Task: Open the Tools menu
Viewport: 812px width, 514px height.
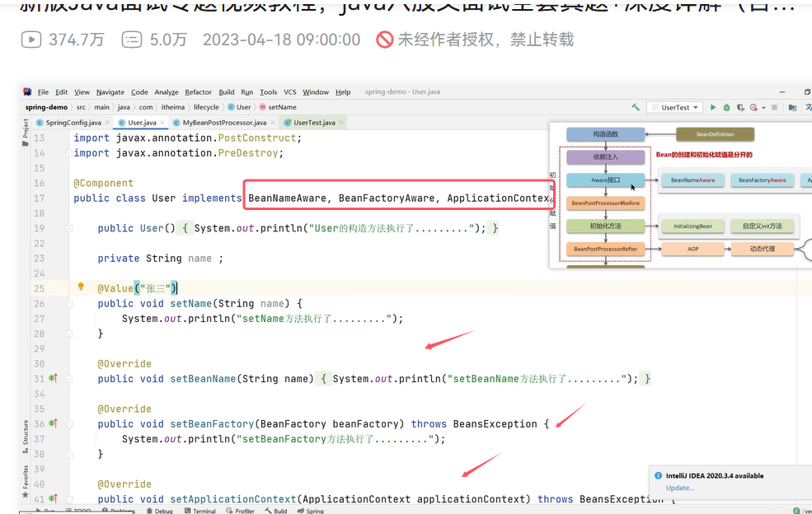Action: point(268,92)
